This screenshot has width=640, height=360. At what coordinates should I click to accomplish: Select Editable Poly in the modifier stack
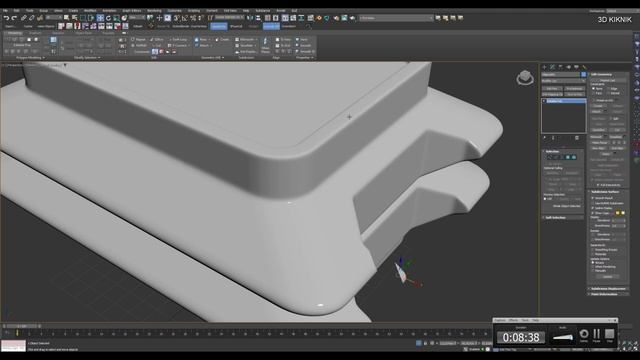(566, 101)
